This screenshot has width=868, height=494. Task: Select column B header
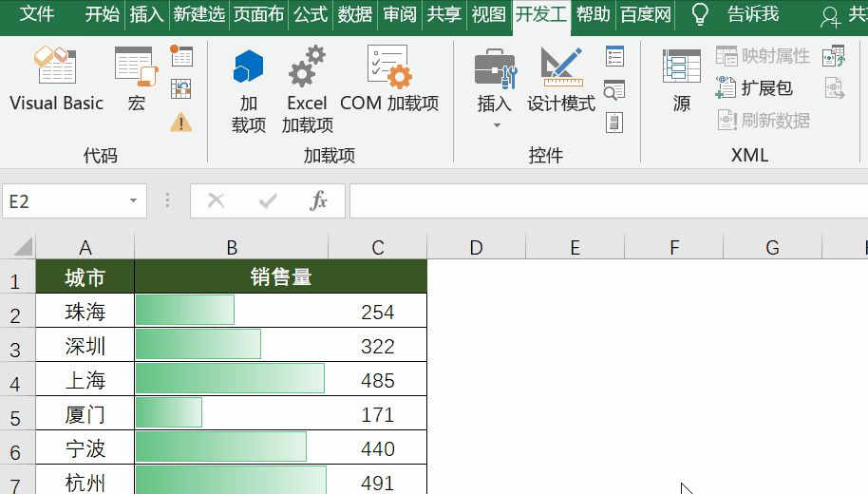(232, 247)
